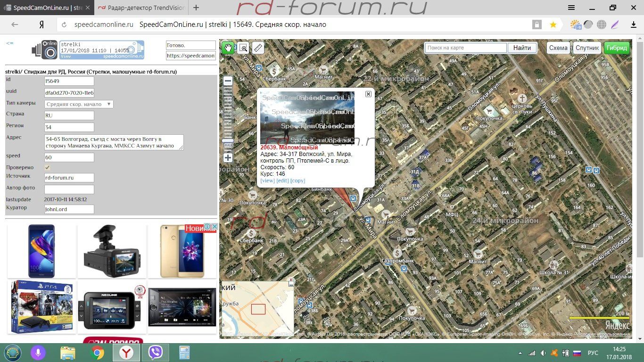644x362 pixels.
Task: Click the Адрес text area
Action: coord(114,142)
